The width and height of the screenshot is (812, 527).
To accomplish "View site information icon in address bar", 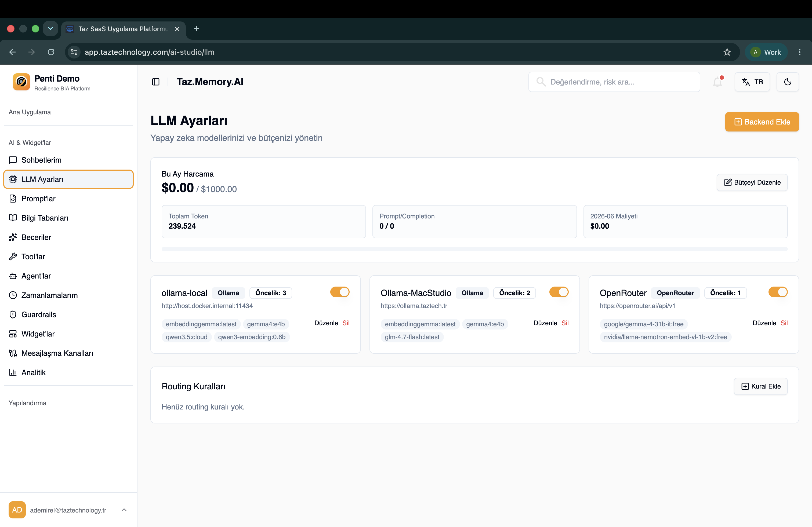I will coord(74,52).
